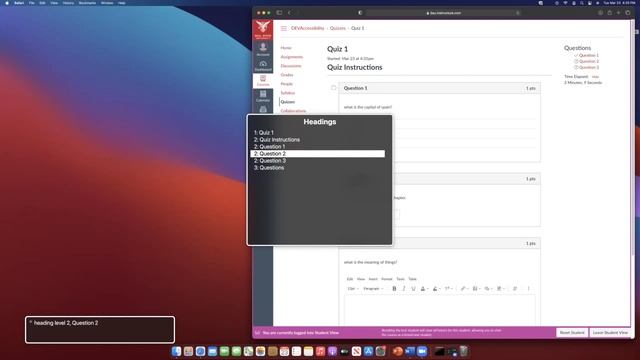Open the Account icon in Canvas sidebar

[x=263, y=49]
